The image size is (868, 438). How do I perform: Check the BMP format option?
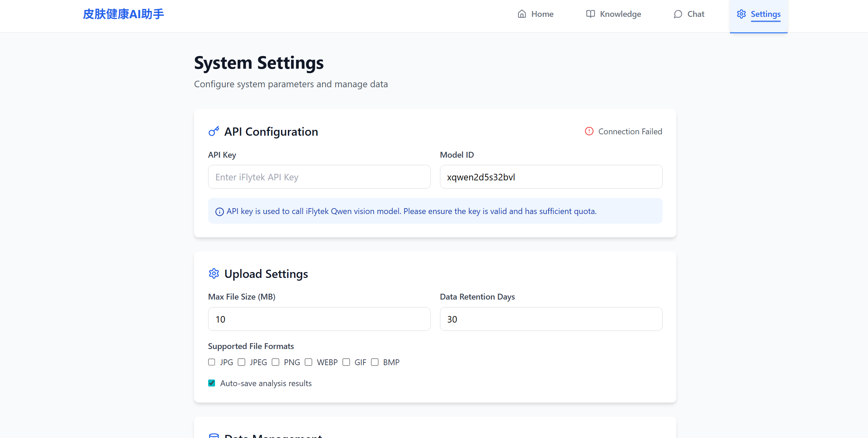pos(375,362)
